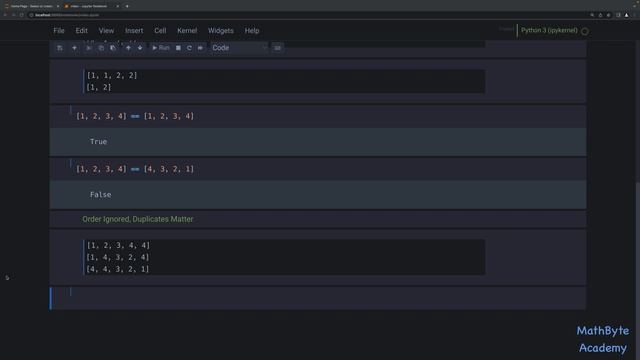The height and width of the screenshot is (360, 640).
Task: Restart the kernel with the circular arrow
Action: point(189,48)
